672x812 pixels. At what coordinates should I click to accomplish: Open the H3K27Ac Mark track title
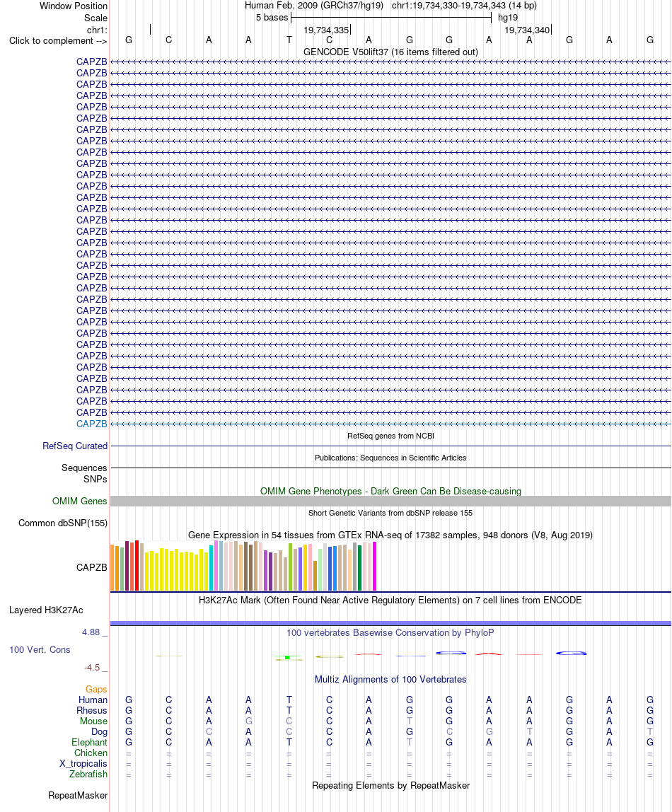point(390,601)
